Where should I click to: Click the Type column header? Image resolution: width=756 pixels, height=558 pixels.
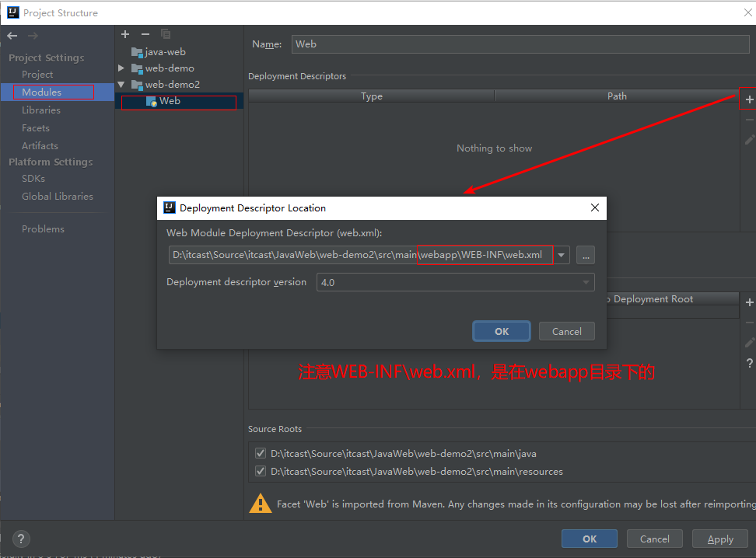(372, 96)
